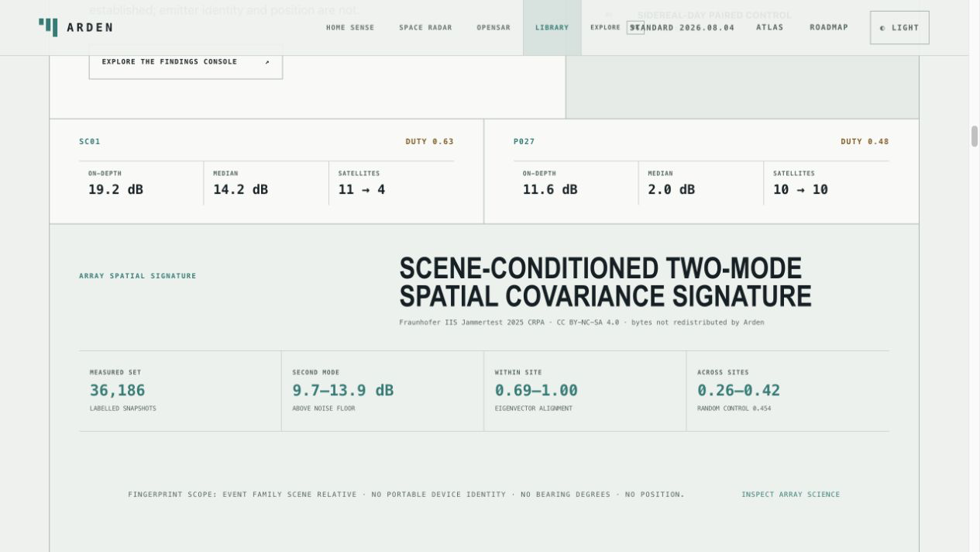980x552 pixels.
Task: Click arrow icon on Findings Console button
Action: 267,62
